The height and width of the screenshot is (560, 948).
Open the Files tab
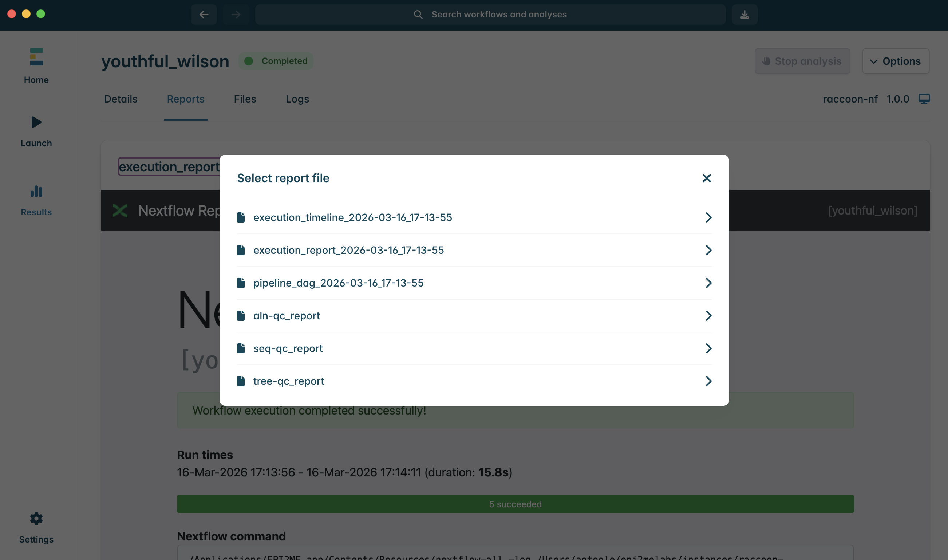click(x=245, y=99)
